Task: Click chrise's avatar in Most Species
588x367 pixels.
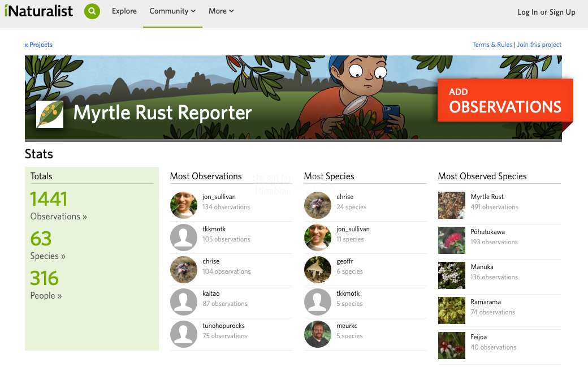Action: pos(318,205)
